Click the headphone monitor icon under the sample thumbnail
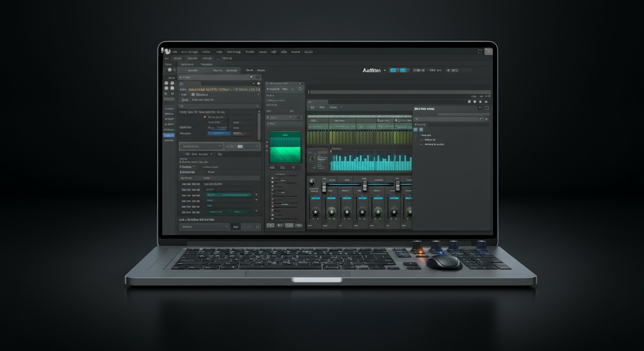Image resolution: width=644 pixels, height=351 pixels. 293,168
